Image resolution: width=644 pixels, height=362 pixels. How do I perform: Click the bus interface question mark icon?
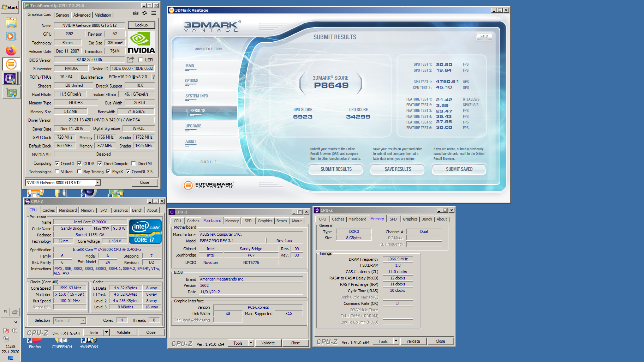153,77
